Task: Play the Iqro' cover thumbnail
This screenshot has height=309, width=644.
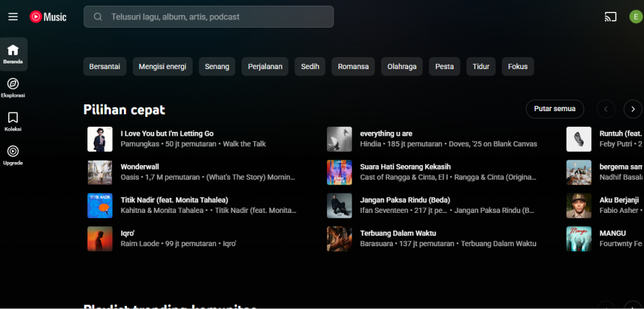Action: coord(100,239)
